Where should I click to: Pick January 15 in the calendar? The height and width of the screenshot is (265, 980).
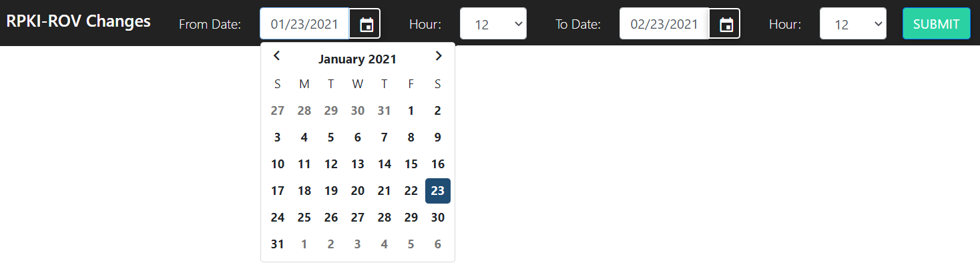coord(411,164)
